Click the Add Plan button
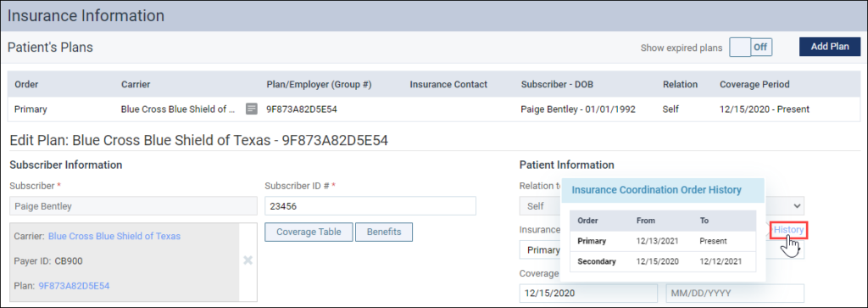The width and height of the screenshot is (868, 308). 830,47
